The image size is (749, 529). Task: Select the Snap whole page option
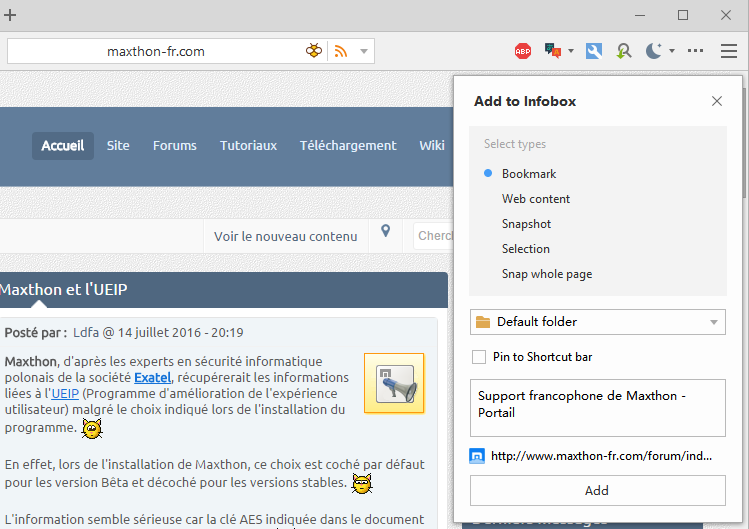546,274
